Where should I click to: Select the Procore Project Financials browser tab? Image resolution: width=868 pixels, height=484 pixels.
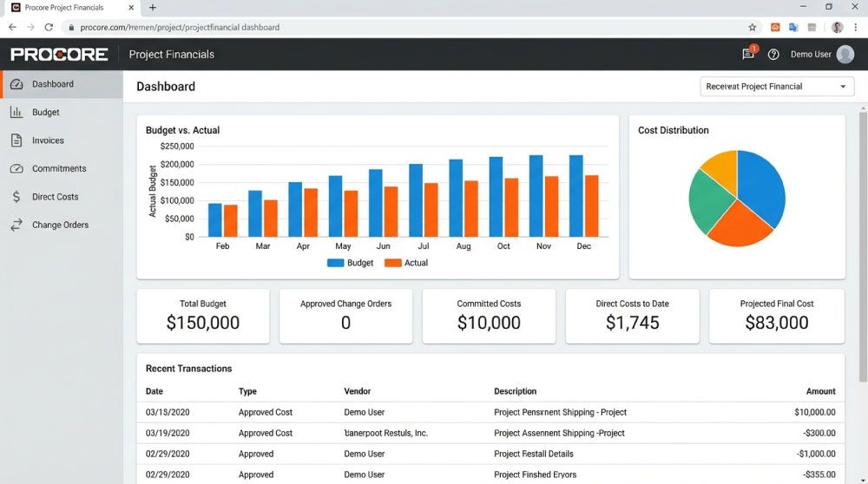pos(72,8)
